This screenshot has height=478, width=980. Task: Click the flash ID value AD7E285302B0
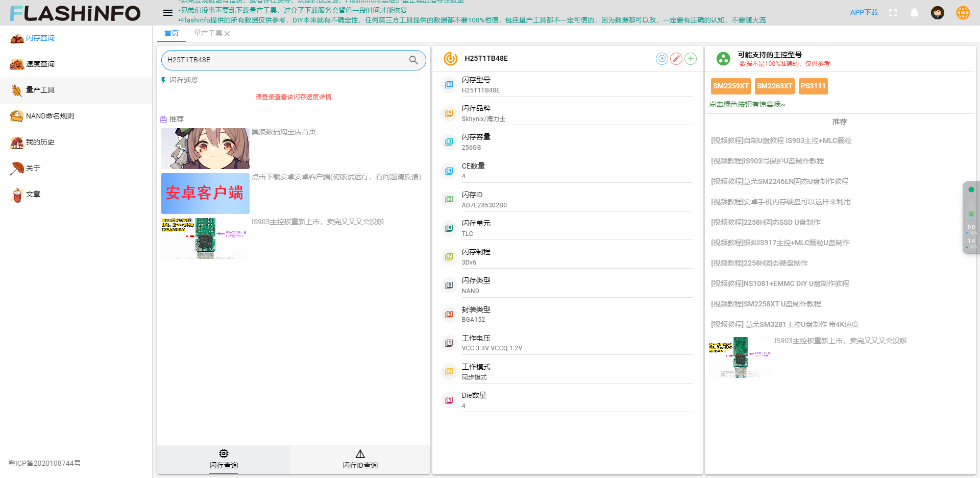coord(484,205)
